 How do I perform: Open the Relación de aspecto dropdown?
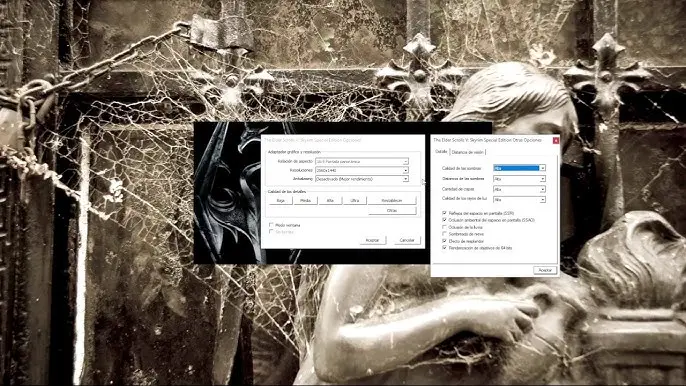point(362,161)
